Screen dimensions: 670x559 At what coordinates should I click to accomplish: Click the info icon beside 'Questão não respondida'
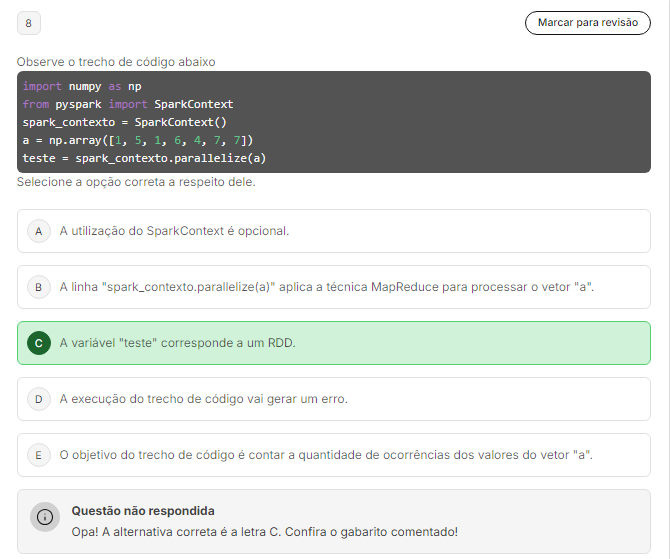pos(44,517)
